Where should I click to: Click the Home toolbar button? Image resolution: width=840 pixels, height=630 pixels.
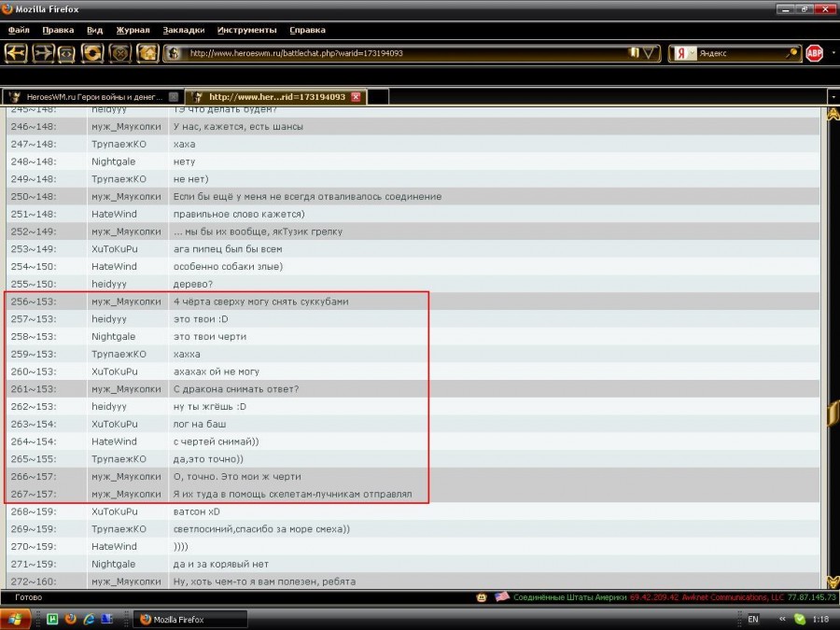point(147,53)
